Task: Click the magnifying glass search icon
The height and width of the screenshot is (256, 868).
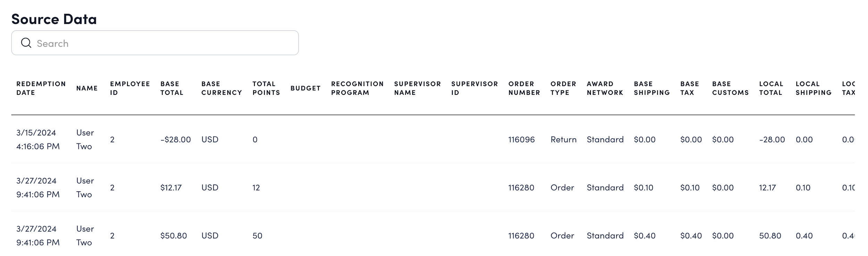Action: [x=26, y=43]
